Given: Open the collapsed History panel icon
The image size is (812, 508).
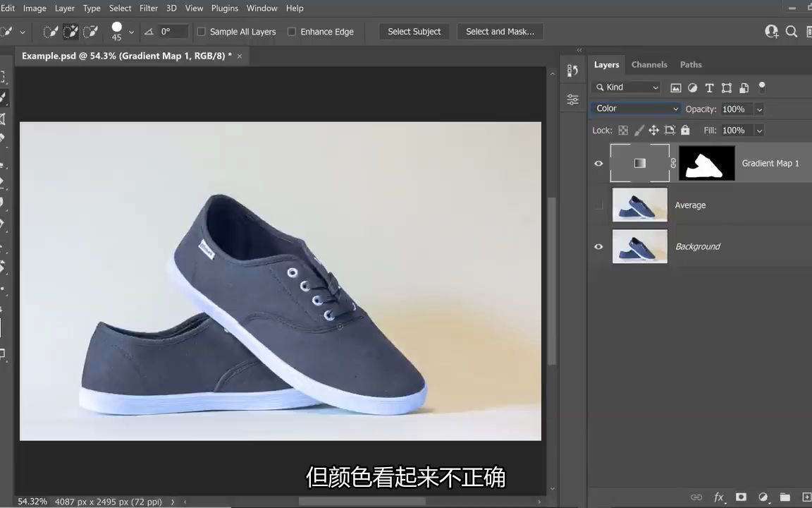Looking at the screenshot, I should [573, 70].
